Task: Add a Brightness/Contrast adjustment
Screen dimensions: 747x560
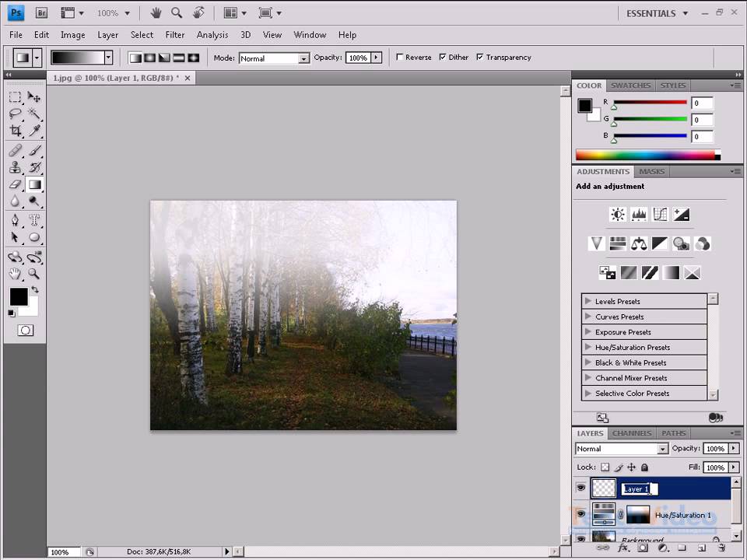Action: (618, 215)
